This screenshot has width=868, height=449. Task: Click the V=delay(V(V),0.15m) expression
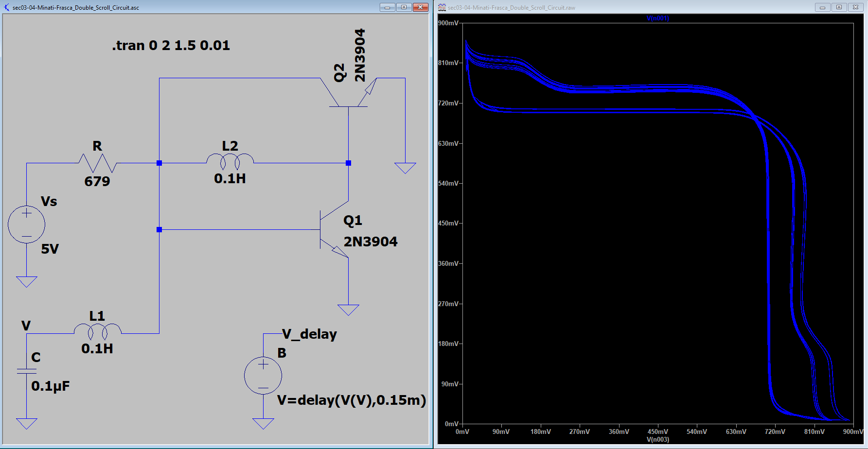[351, 400]
